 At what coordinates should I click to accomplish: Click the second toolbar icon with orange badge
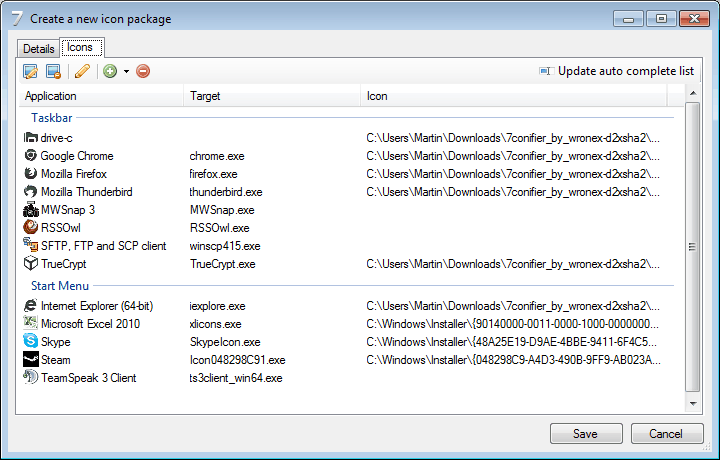coord(53,71)
